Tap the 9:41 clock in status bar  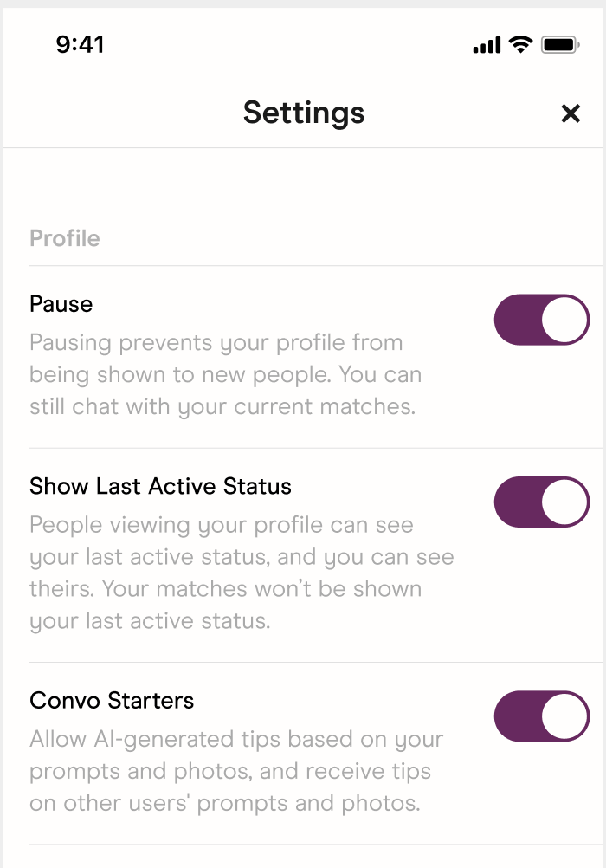click(80, 44)
